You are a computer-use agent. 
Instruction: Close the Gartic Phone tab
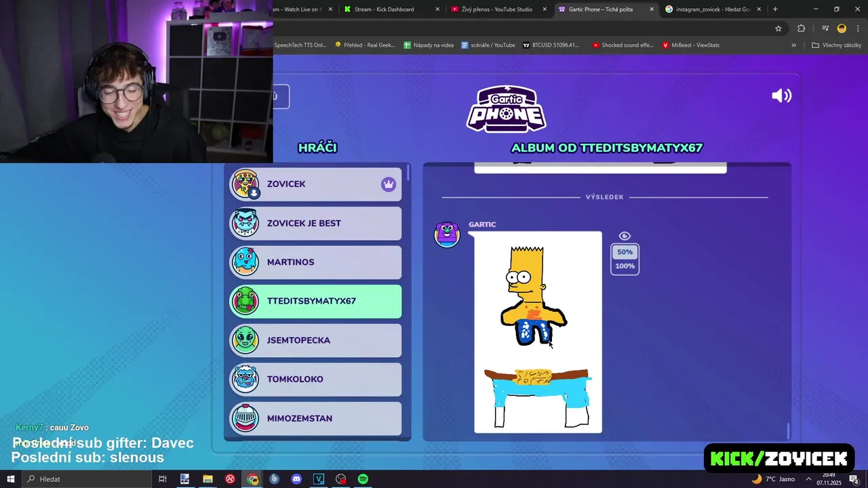pos(652,9)
